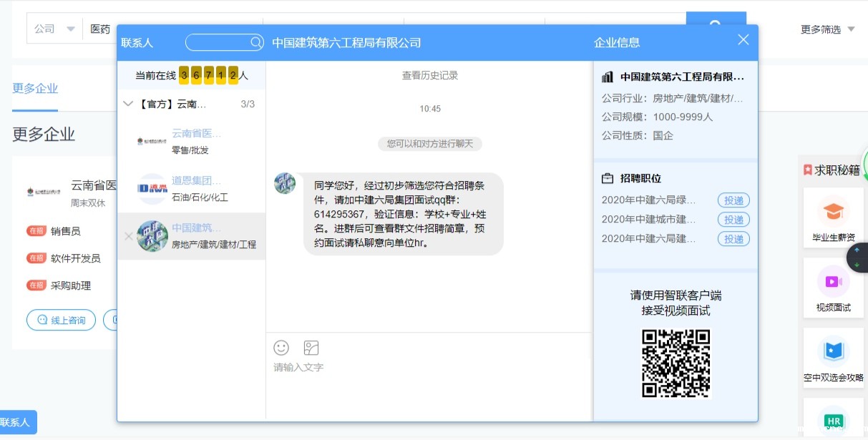
Task: Click the video interview QR code
Action: [x=676, y=363]
